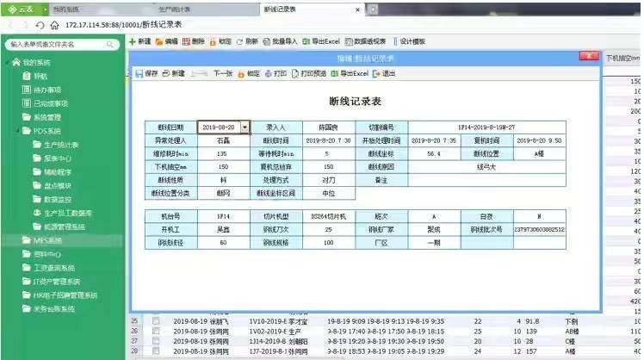Click the 数据透视表 pivot table icon

pos(349,41)
